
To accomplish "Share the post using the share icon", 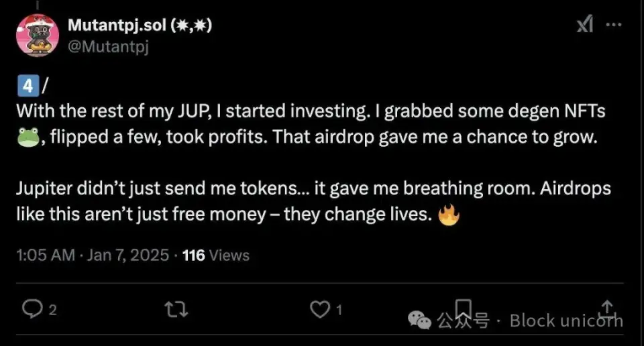I will (607, 308).
